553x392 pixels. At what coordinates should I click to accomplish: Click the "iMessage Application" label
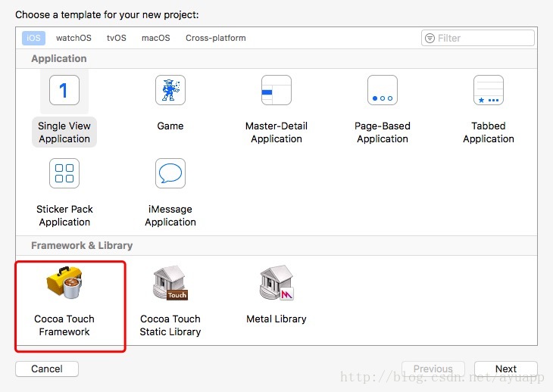coord(170,216)
